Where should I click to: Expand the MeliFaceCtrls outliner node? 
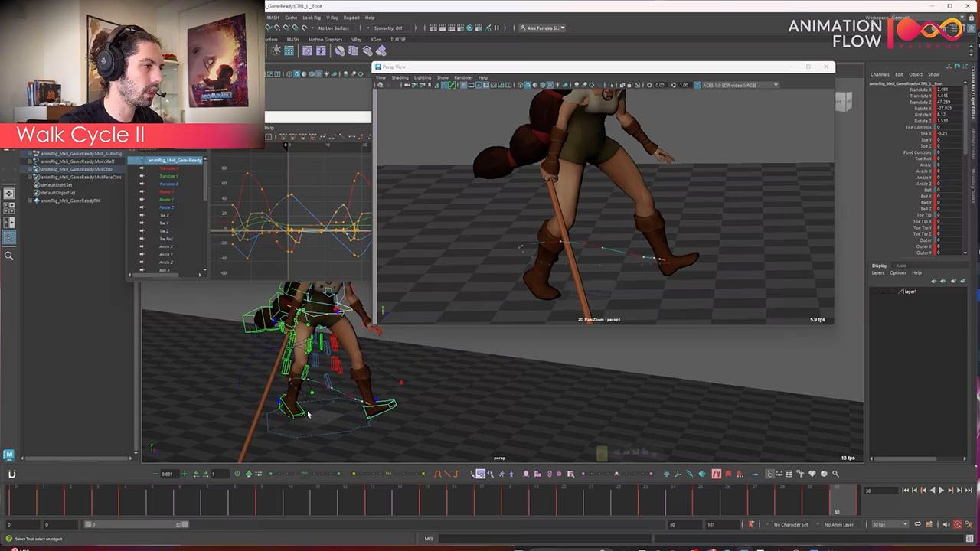point(30,177)
